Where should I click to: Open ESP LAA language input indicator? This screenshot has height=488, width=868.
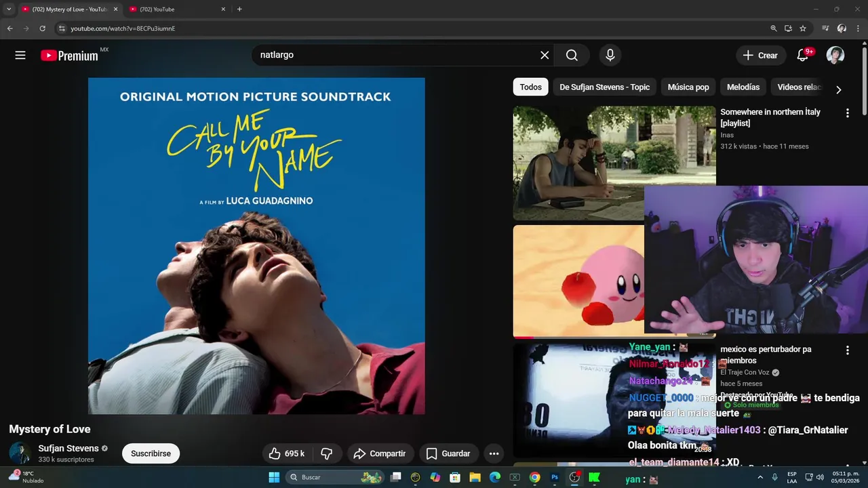click(792, 477)
